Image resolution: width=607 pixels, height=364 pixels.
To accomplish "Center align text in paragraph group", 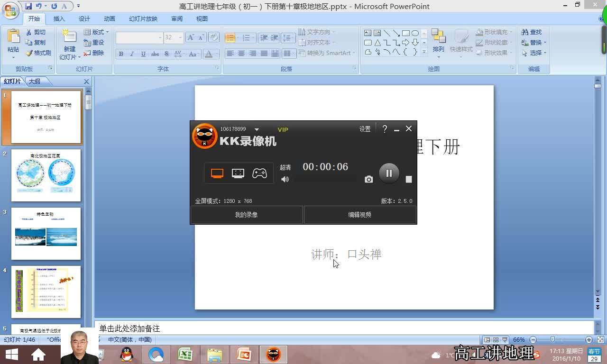I will [x=241, y=54].
